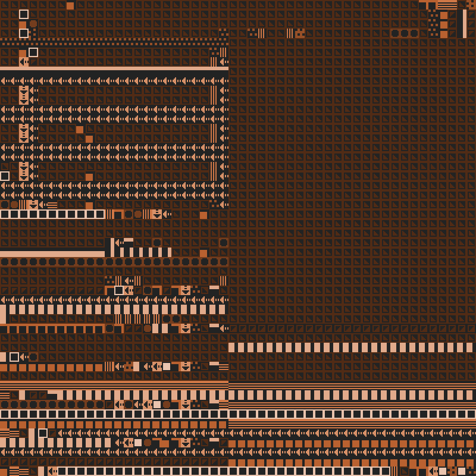Click the first square in the left outlined-squares strip
476x476 pixels.
(x=5, y=214)
